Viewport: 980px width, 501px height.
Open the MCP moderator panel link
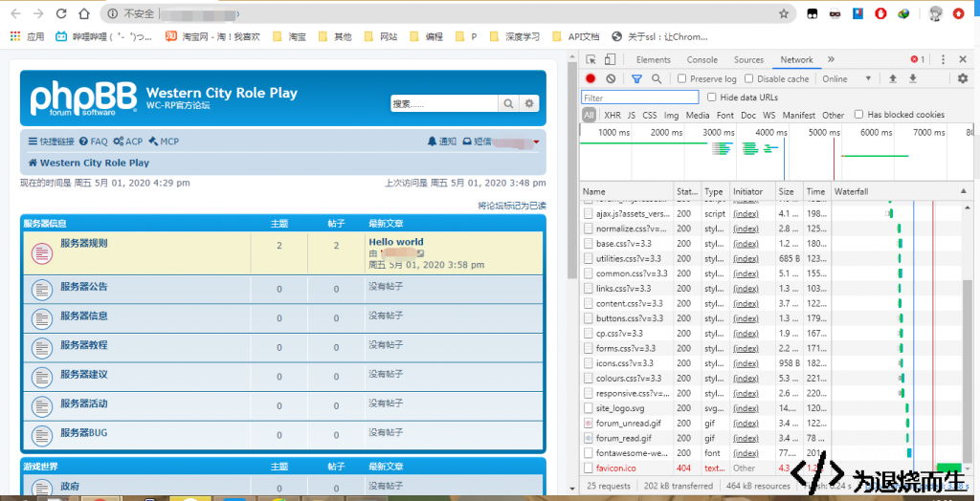pyautogui.click(x=164, y=142)
